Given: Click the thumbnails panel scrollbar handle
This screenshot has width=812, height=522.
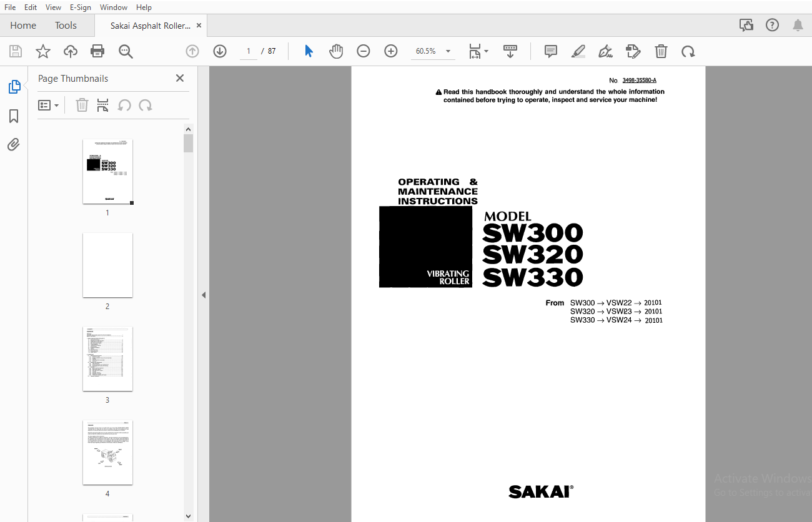Looking at the screenshot, I should (189, 143).
